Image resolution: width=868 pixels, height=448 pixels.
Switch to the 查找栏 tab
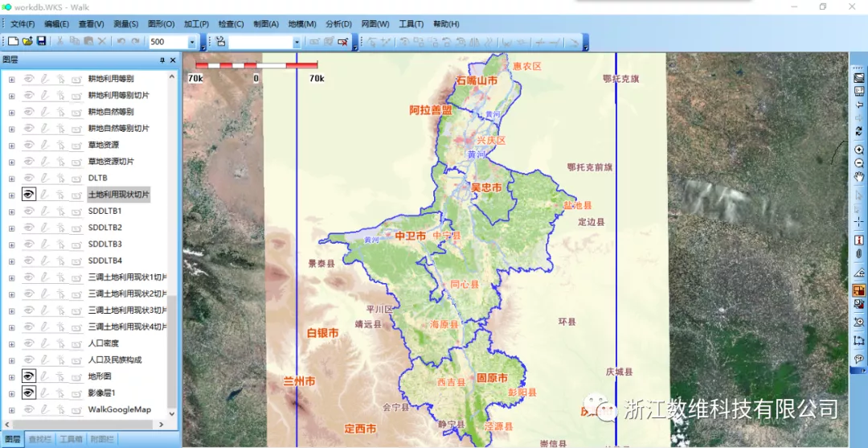pos(40,439)
